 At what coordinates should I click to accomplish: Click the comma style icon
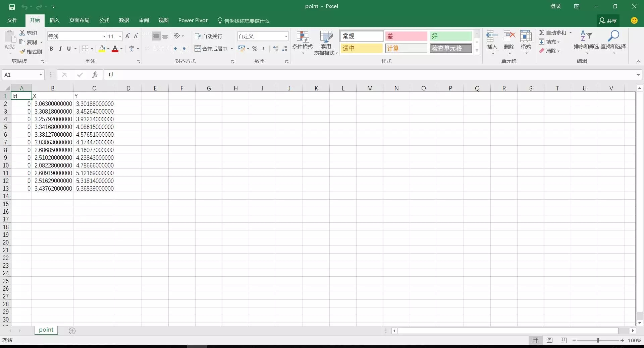[264, 49]
